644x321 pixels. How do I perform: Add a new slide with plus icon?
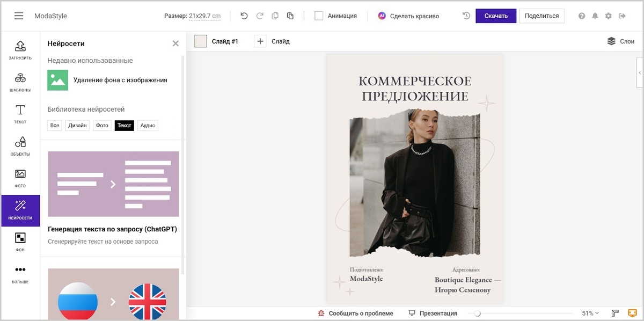(260, 41)
